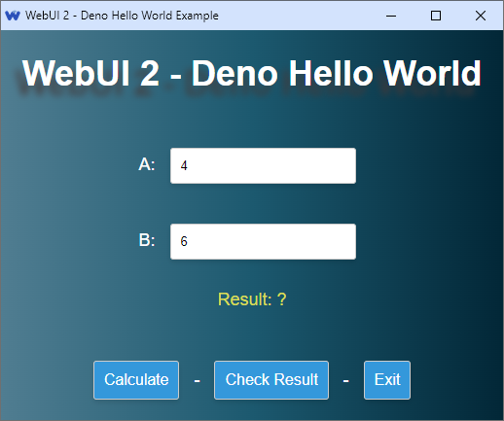Click the window title 'WebUI 2 - Deno Hello World Example'
Viewport: 504px width, 421px height.
[122, 16]
